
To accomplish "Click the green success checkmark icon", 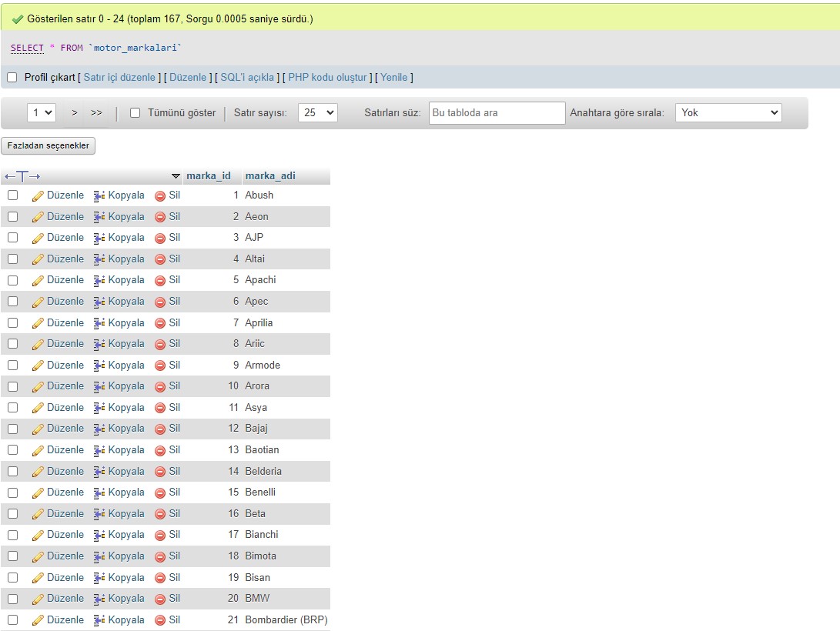I will [x=17, y=19].
